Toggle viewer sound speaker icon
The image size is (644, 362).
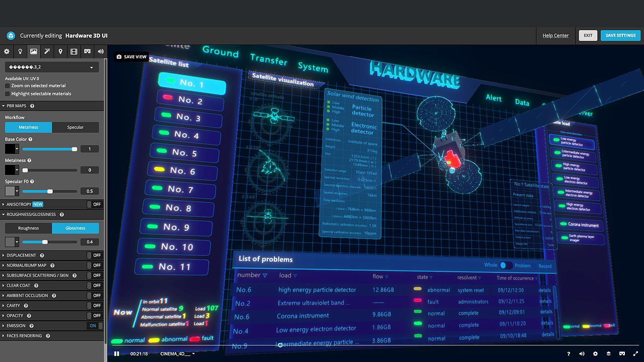point(582,354)
